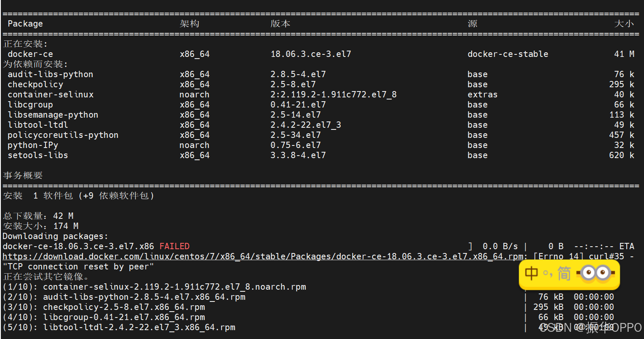Click the red FAILED status text
Image resolution: width=644 pixels, height=339 pixels.
tap(174, 246)
